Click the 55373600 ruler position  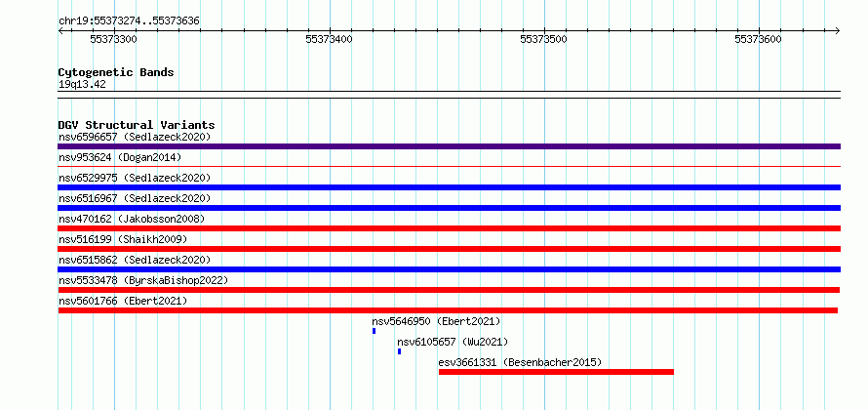[758, 39]
